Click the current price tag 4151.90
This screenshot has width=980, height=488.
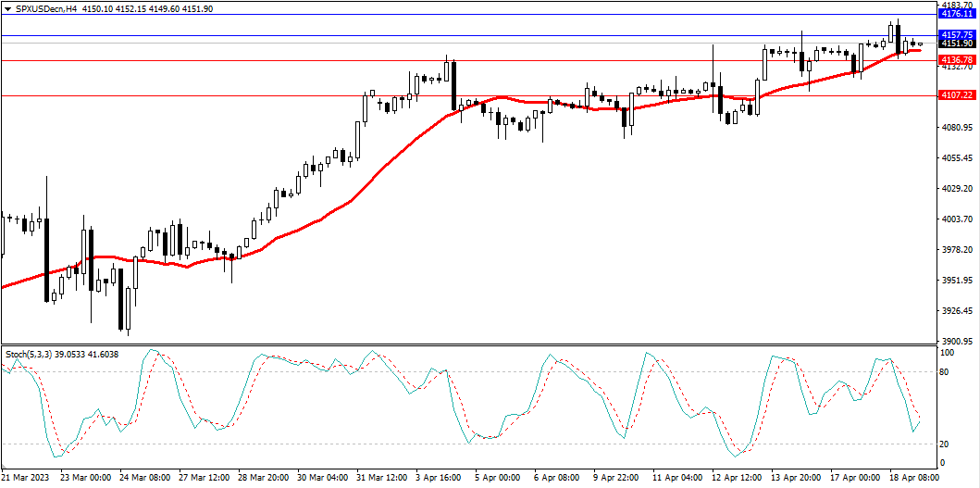pyautogui.click(x=958, y=44)
